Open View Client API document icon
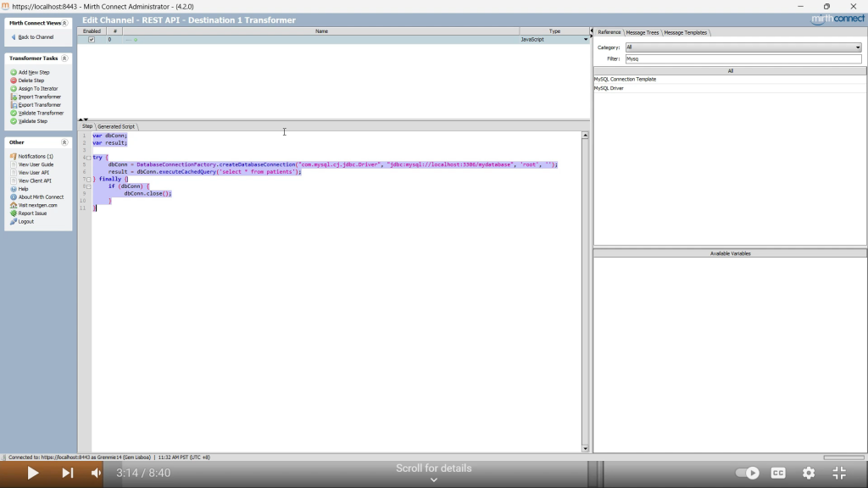The width and height of the screenshot is (868, 488). (x=14, y=181)
